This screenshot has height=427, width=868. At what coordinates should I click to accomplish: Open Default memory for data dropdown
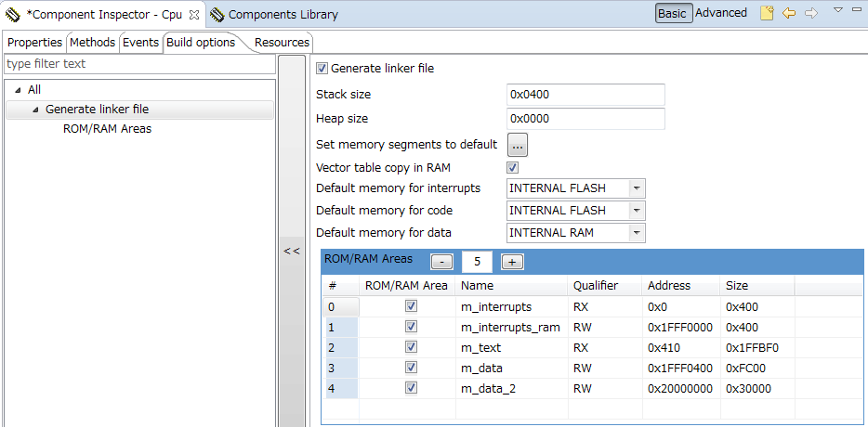point(636,232)
